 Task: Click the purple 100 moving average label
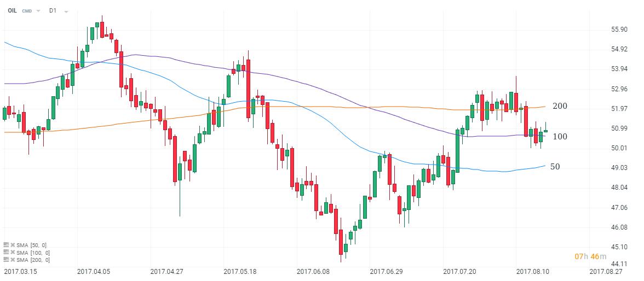[560, 137]
